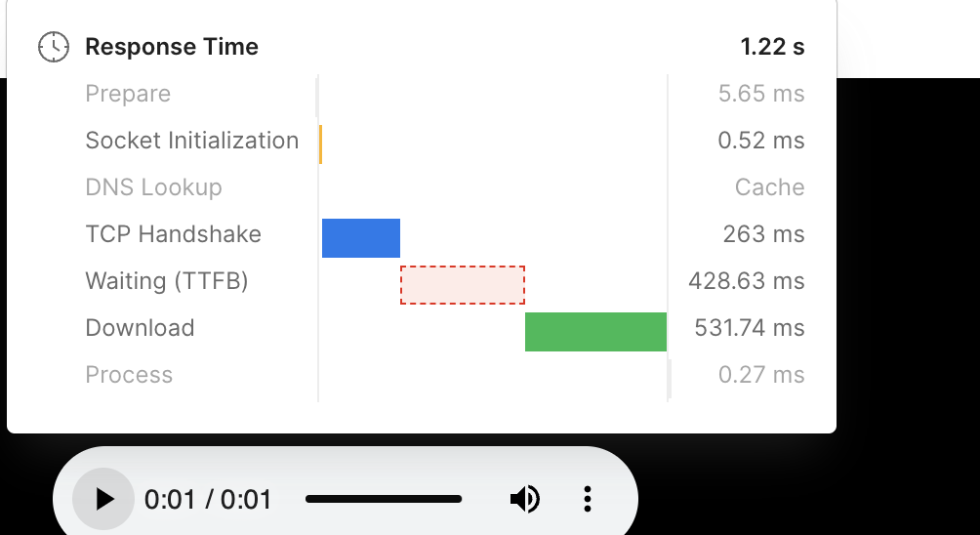Select the Process row label

coord(129,375)
